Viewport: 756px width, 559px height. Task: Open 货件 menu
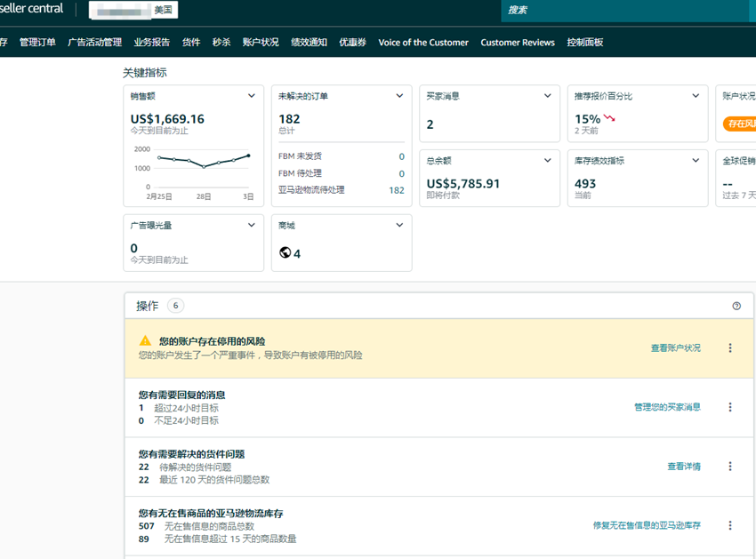[x=191, y=43]
